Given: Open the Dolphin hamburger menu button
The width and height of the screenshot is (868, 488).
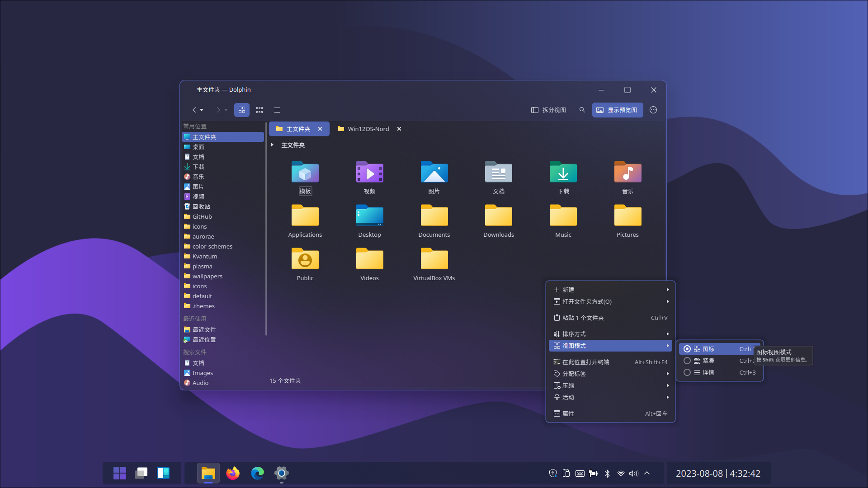Looking at the screenshot, I should pyautogui.click(x=653, y=110).
